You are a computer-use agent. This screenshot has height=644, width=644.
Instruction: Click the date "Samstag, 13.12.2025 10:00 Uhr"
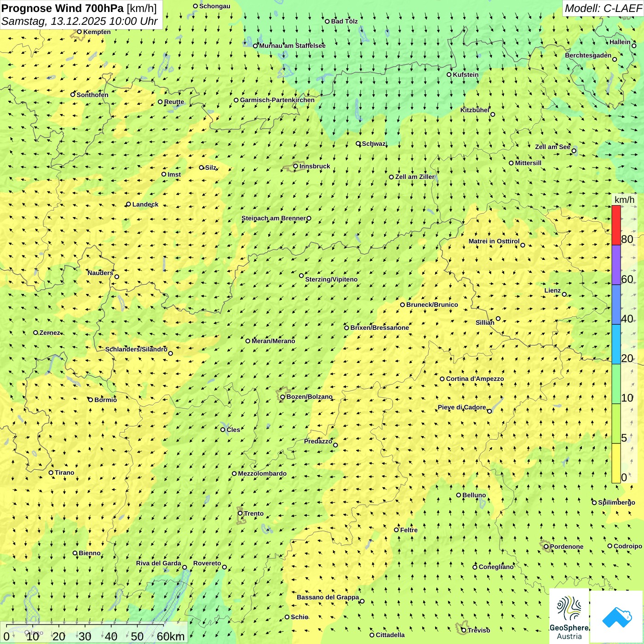click(80, 21)
